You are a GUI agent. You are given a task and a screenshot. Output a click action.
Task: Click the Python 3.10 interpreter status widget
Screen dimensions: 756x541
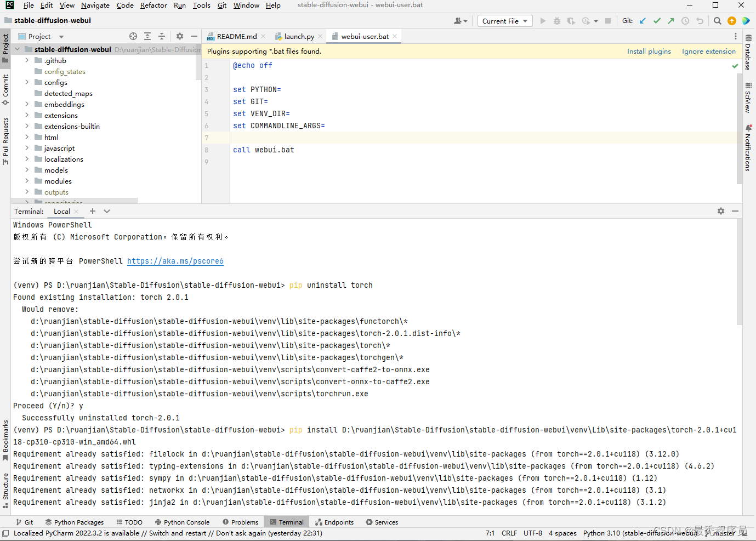(x=640, y=533)
